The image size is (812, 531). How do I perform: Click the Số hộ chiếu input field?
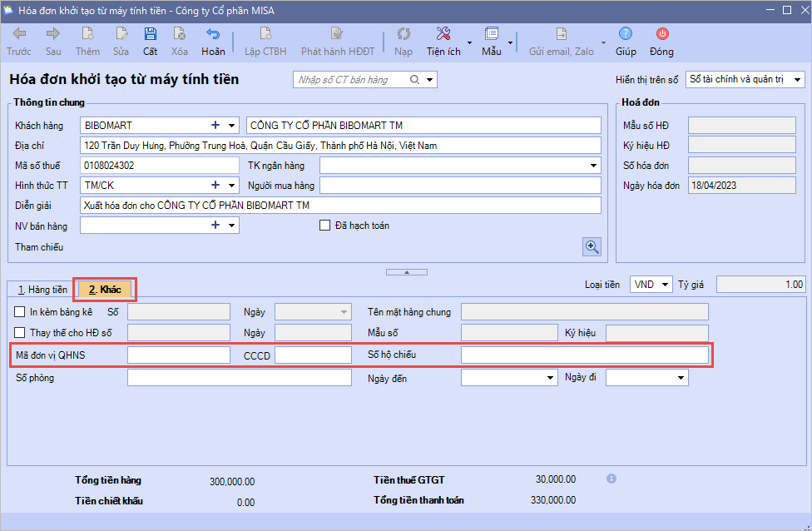coord(584,355)
